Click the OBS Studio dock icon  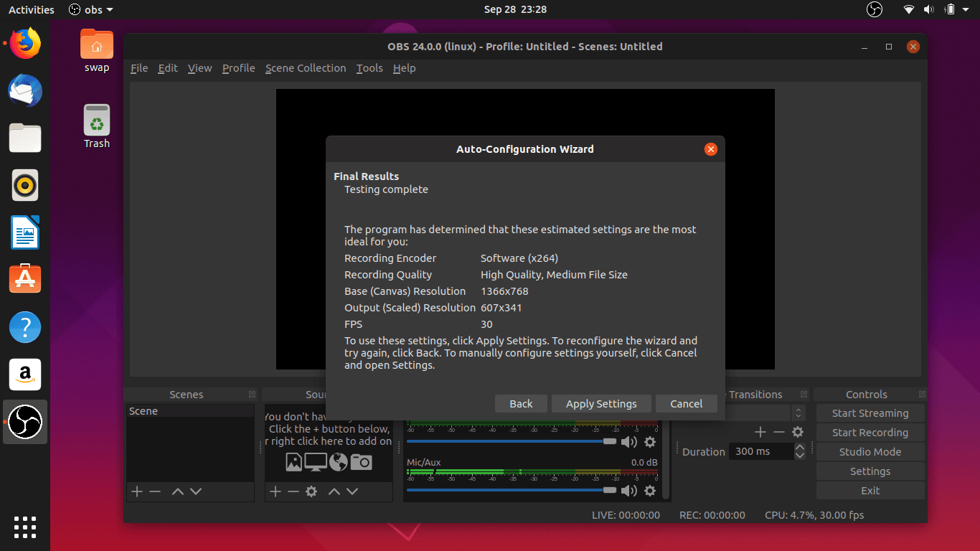25,422
